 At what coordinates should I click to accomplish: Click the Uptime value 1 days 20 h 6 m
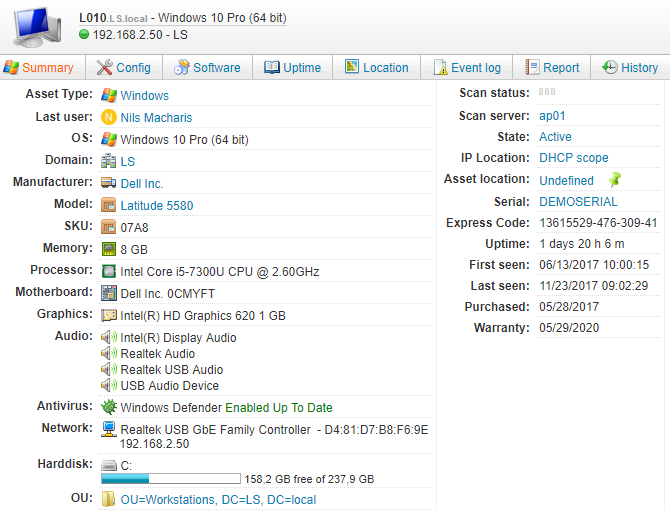pos(582,243)
